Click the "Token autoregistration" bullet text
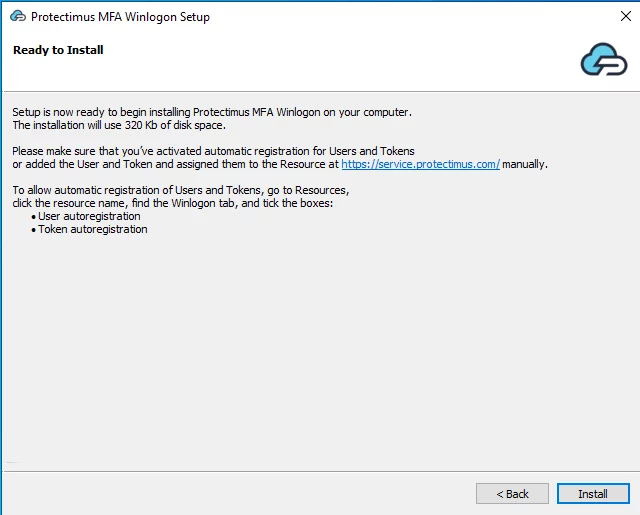 tap(93, 229)
